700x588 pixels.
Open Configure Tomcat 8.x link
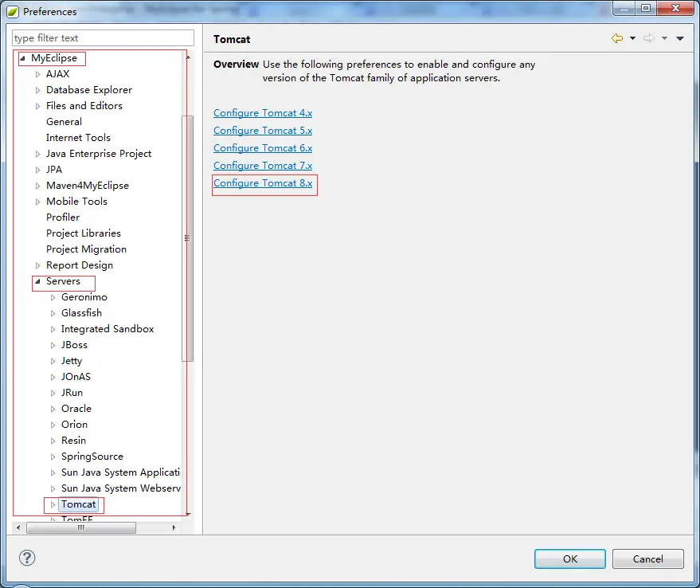tap(263, 183)
